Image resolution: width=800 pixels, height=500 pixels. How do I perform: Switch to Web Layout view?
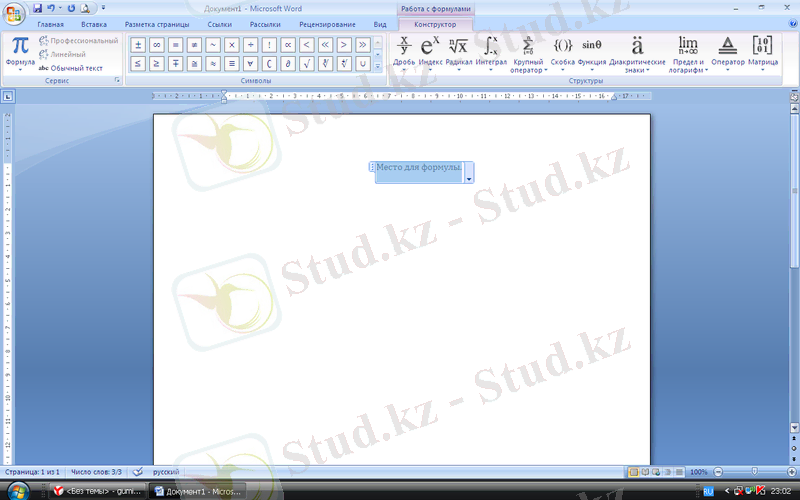[656, 472]
